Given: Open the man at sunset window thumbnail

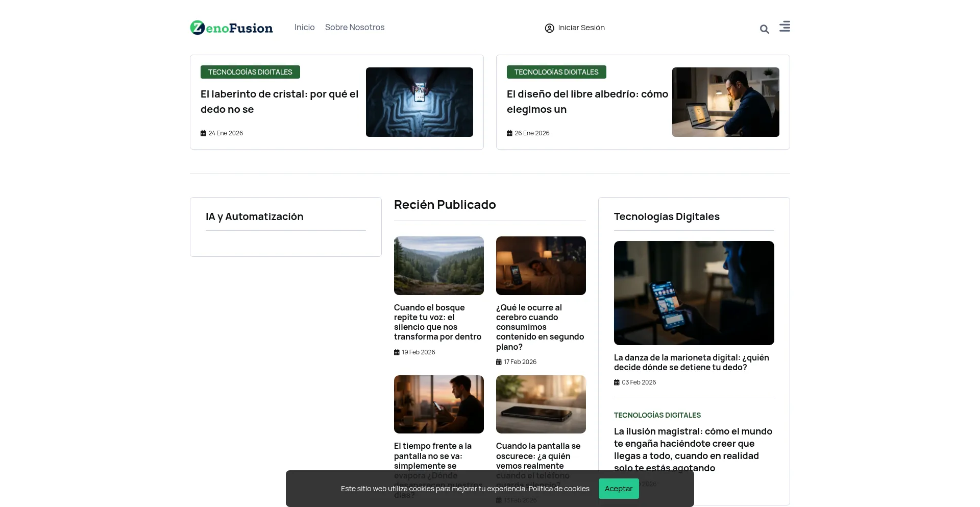Looking at the screenshot, I should pyautogui.click(x=439, y=404).
